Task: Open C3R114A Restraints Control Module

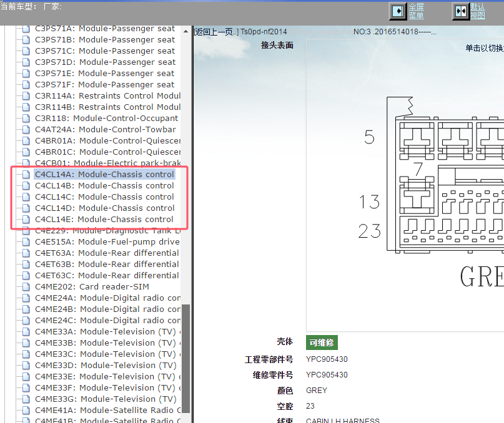Action: pos(107,96)
